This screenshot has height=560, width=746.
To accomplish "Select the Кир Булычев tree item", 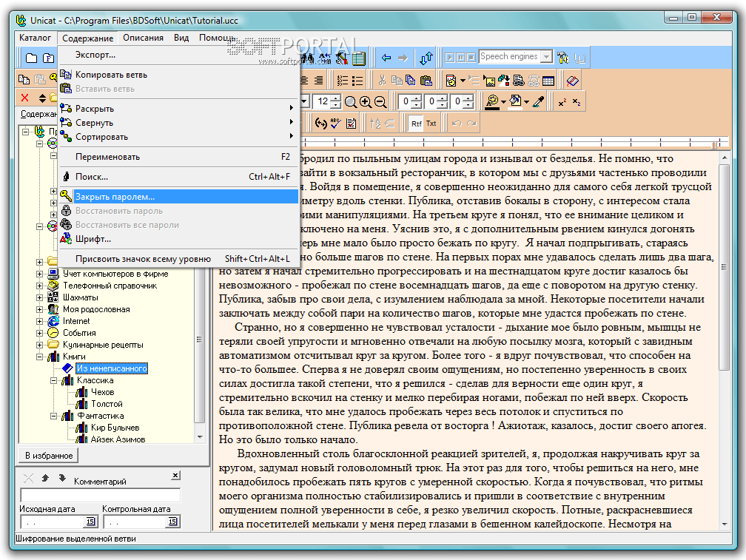I will point(115,428).
